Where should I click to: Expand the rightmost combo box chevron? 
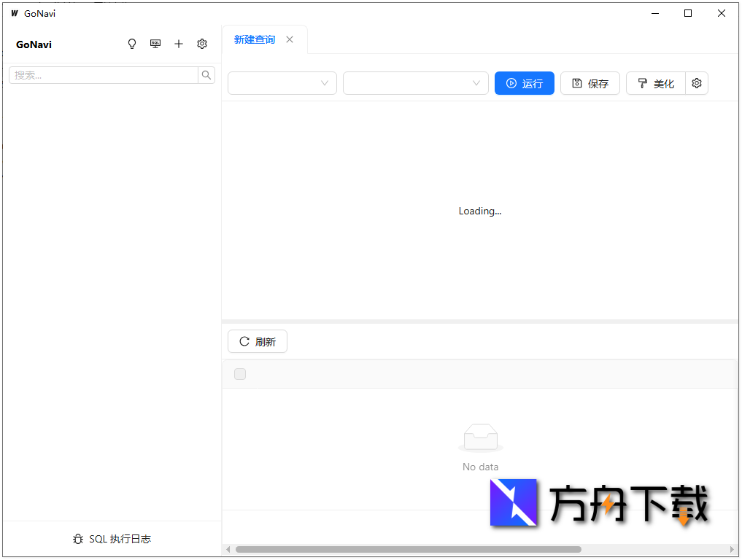[x=476, y=83]
